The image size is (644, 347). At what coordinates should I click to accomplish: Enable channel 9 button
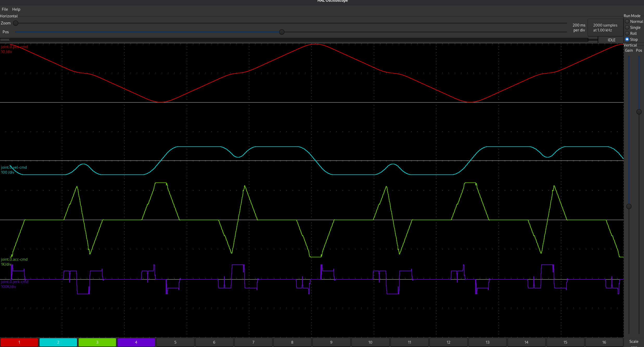coord(331,342)
